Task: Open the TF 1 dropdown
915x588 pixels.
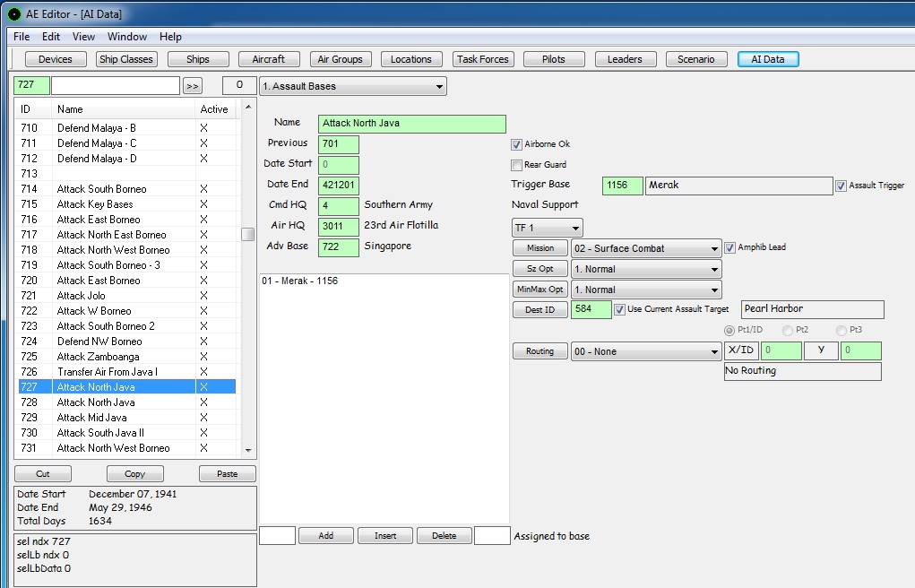Action: (x=548, y=228)
